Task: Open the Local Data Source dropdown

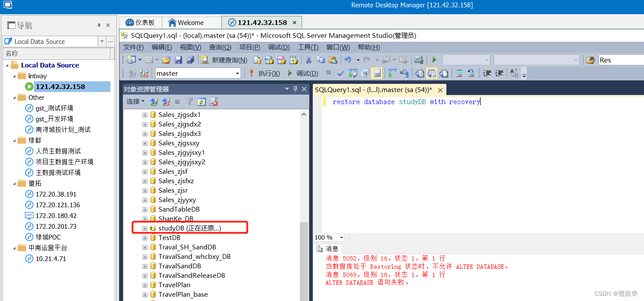Action: coord(102,42)
